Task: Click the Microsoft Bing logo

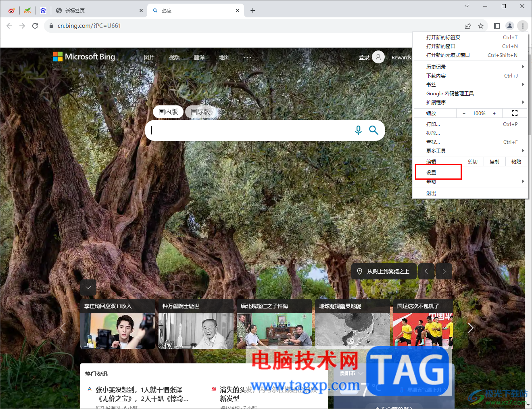Action: pyautogui.click(x=83, y=57)
